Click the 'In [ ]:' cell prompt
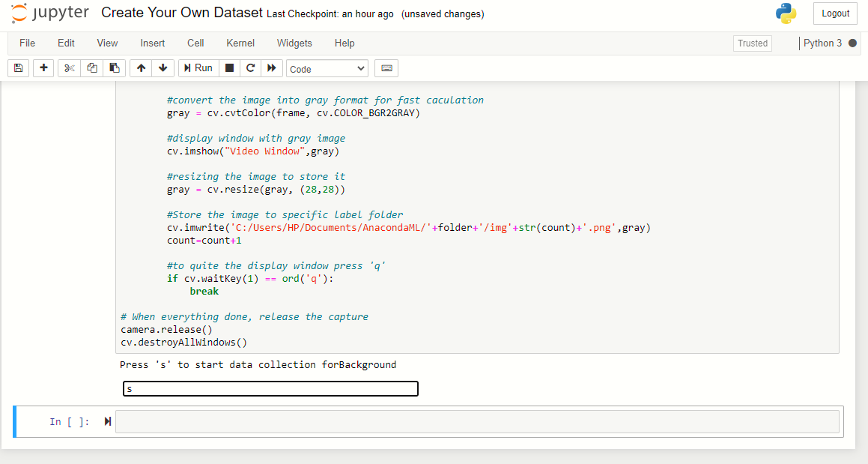 click(69, 422)
